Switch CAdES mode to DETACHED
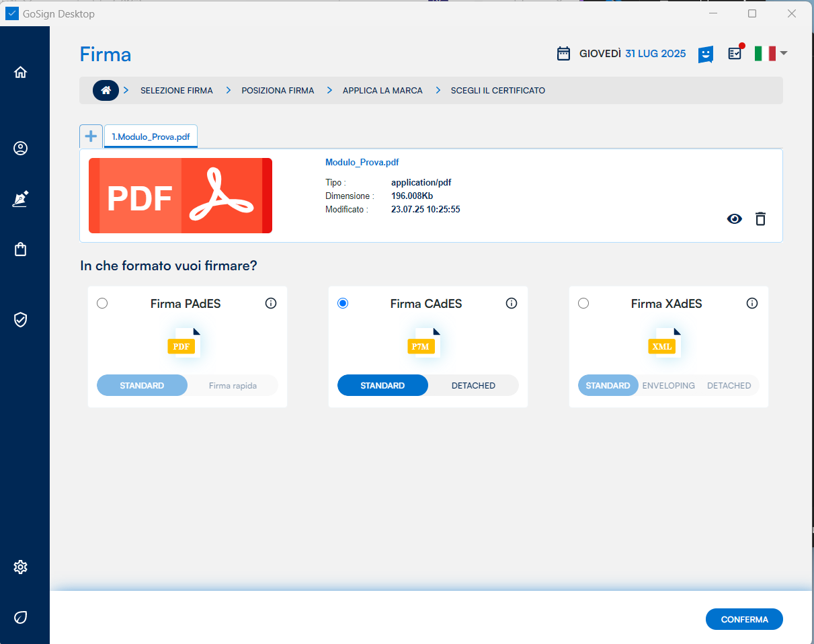Screen dimensions: 814x644 tap(473, 385)
